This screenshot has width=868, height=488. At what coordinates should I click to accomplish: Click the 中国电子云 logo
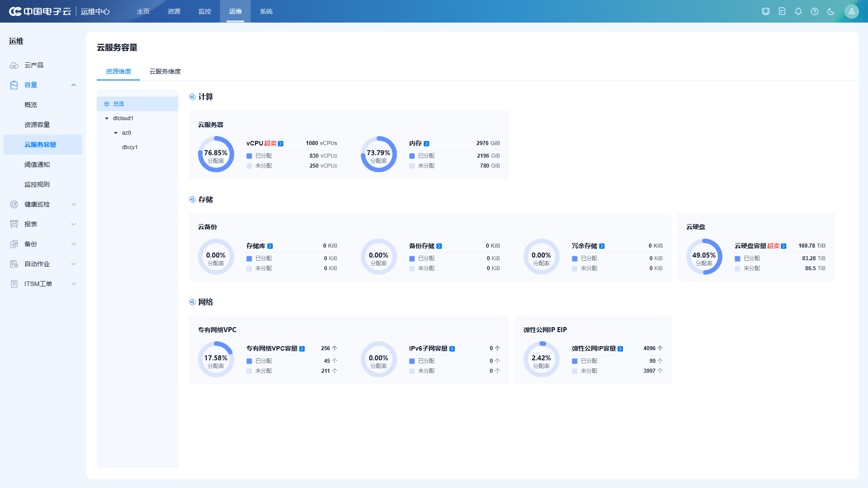(x=40, y=11)
